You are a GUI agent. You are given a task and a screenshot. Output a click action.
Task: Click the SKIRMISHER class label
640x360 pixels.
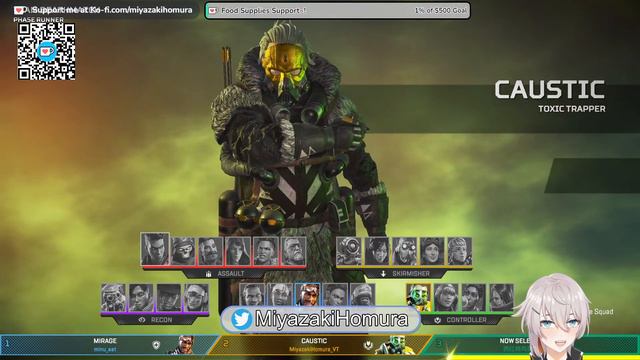pos(411,274)
